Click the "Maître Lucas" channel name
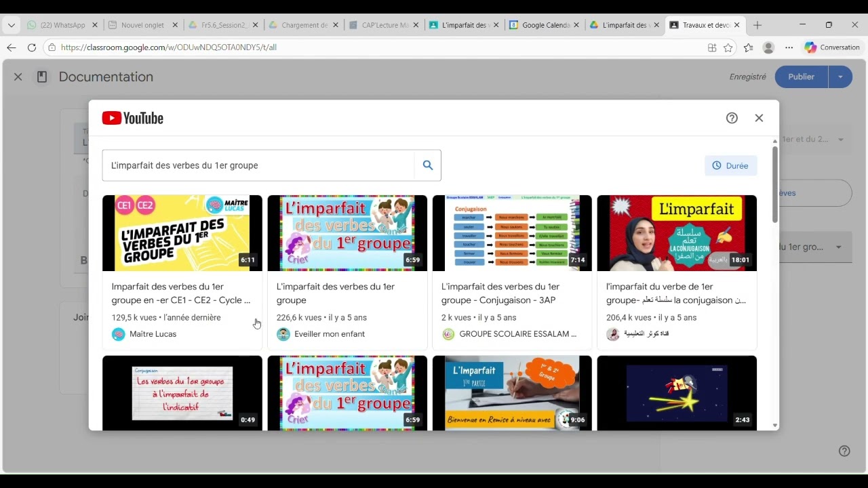The height and width of the screenshot is (488, 868). coord(153,334)
